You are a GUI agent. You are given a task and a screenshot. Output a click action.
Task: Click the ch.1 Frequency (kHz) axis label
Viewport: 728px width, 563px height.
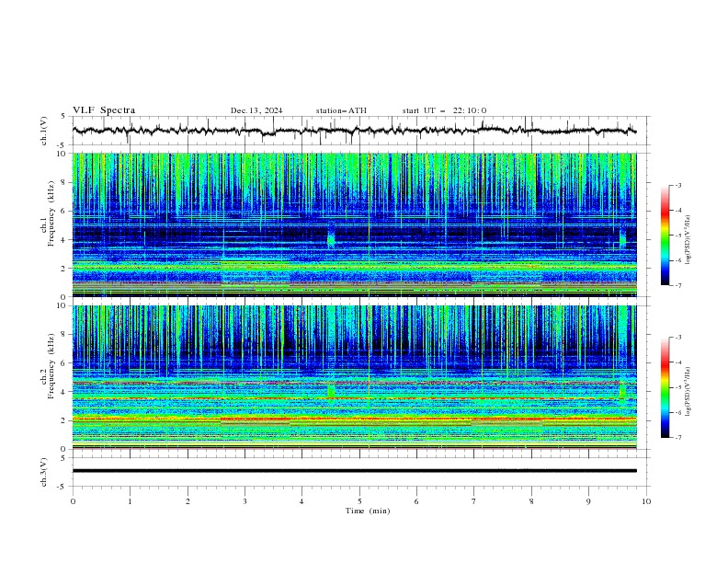pos(47,214)
